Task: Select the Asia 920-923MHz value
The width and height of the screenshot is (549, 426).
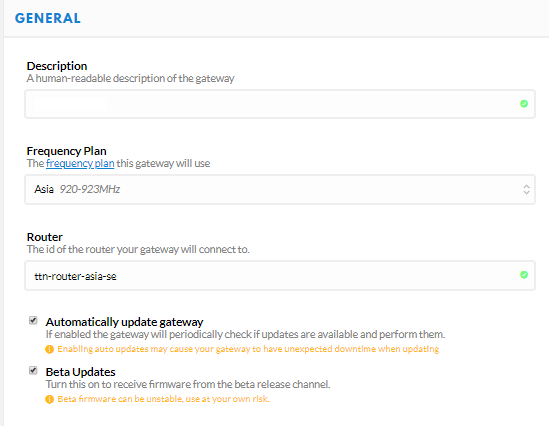Action: click(x=77, y=189)
